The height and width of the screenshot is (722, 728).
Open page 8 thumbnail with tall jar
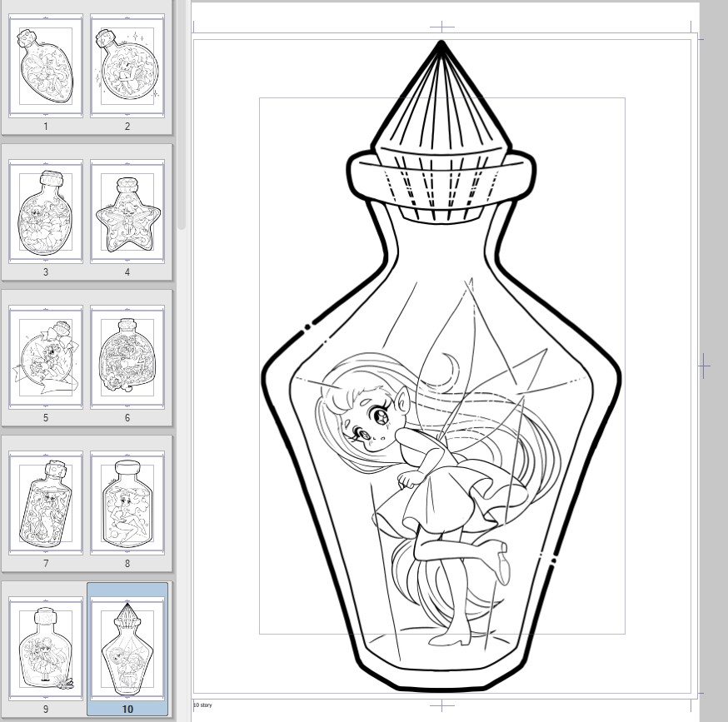click(x=127, y=504)
